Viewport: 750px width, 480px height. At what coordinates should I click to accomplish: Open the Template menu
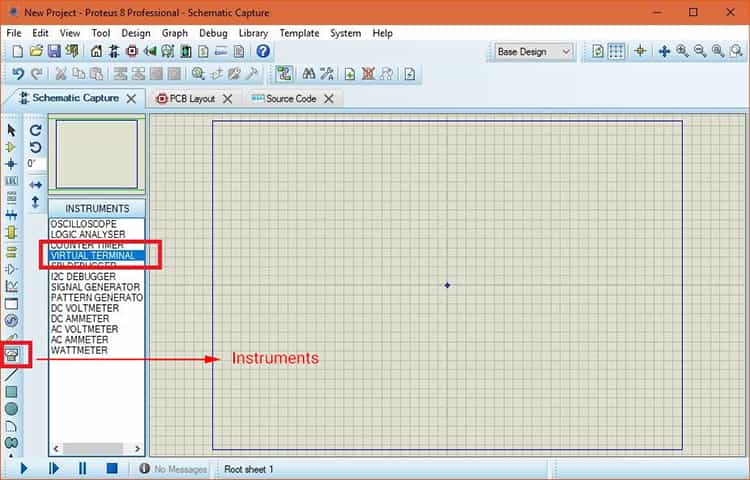tap(299, 33)
